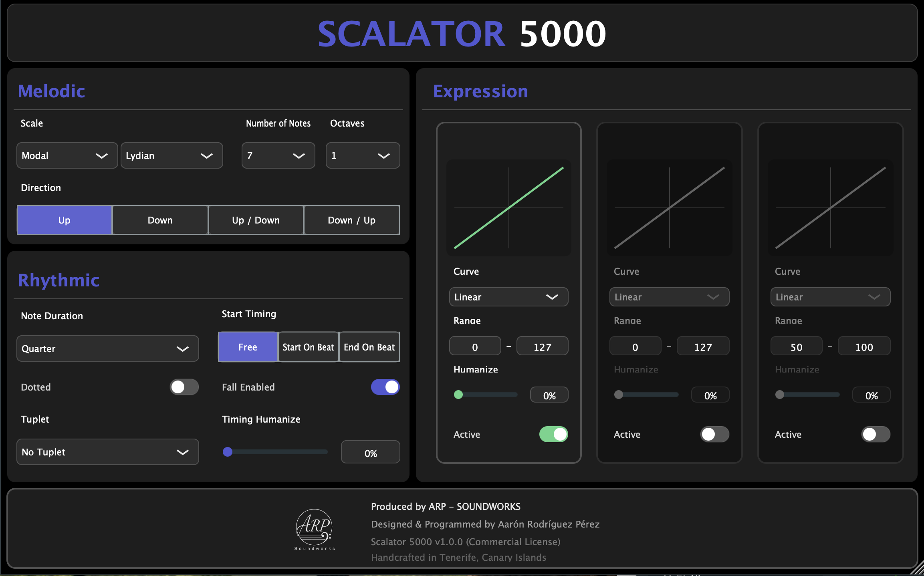This screenshot has height=576, width=924.
Task: Click the ARP Soundworks logo
Action: point(315,530)
